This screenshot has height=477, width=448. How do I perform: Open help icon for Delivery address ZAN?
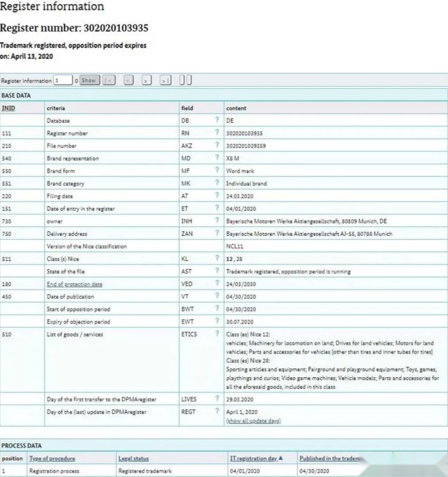pos(217,233)
